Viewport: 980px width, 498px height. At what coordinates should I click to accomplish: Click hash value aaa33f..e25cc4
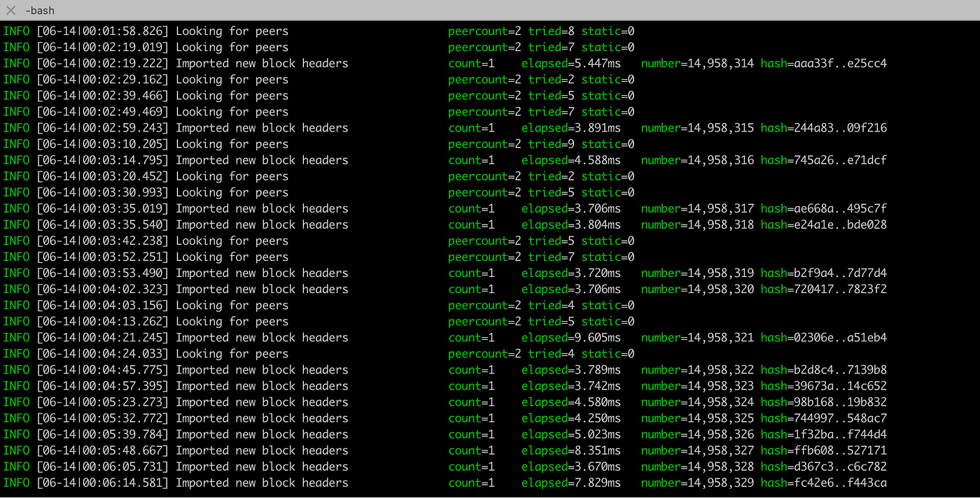click(x=839, y=64)
